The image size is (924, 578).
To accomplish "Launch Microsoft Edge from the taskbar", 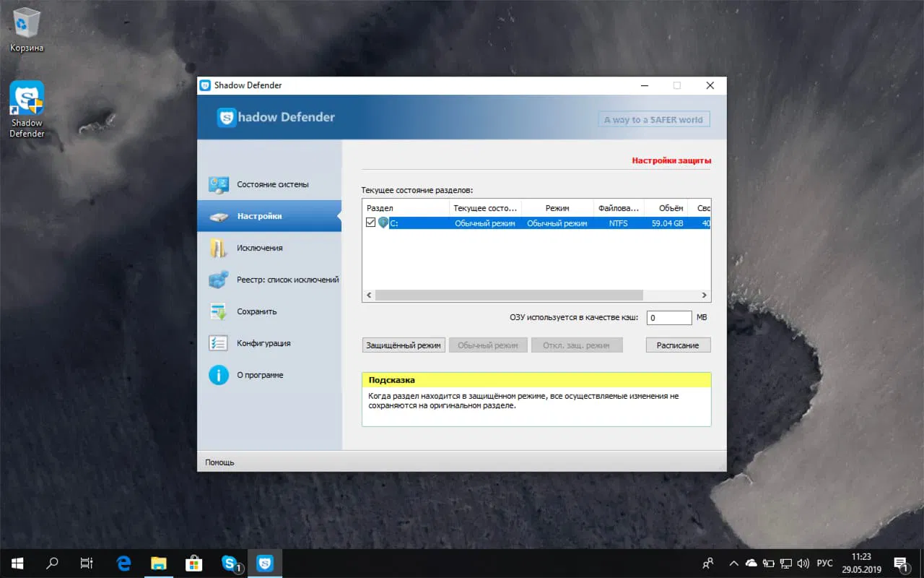I will (124, 563).
